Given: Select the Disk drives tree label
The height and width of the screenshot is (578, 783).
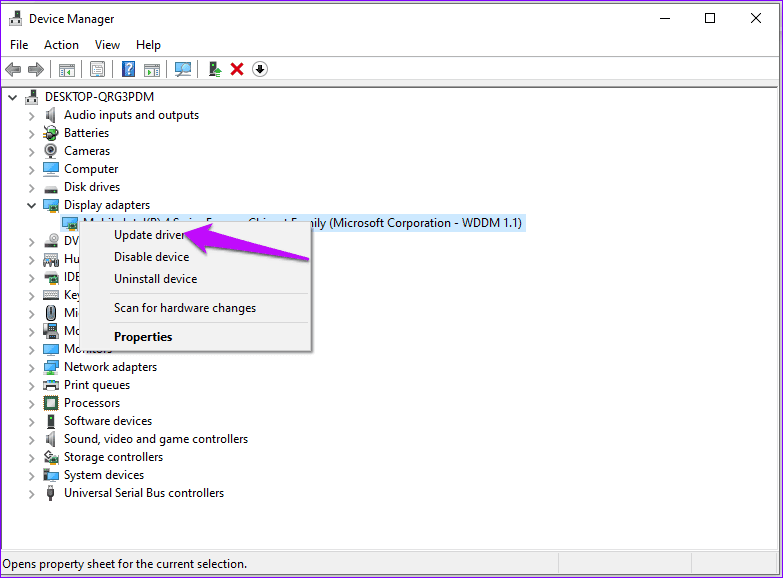Looking at the screenshot, I should pyautogui.click(x=92, y=187).
